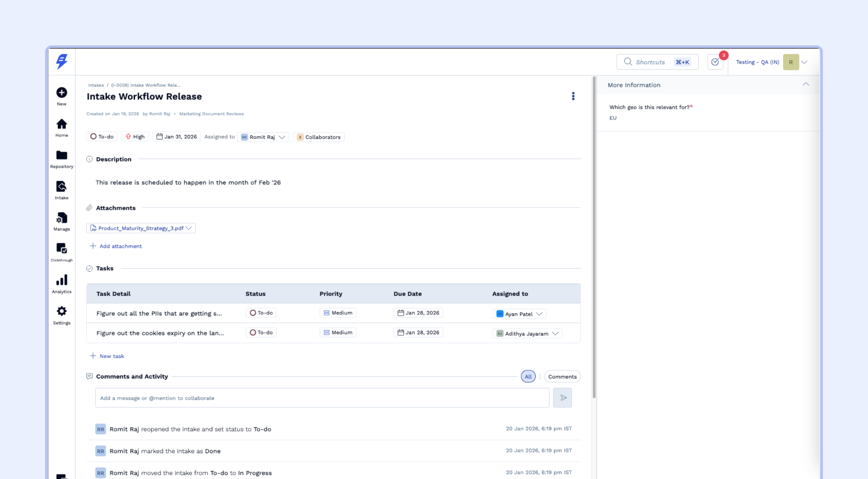Expand Product_Maturity_Strategy_3.pdf attachment dropdown
The width and height of the screenshot is (868, 479).
[189, 228]
